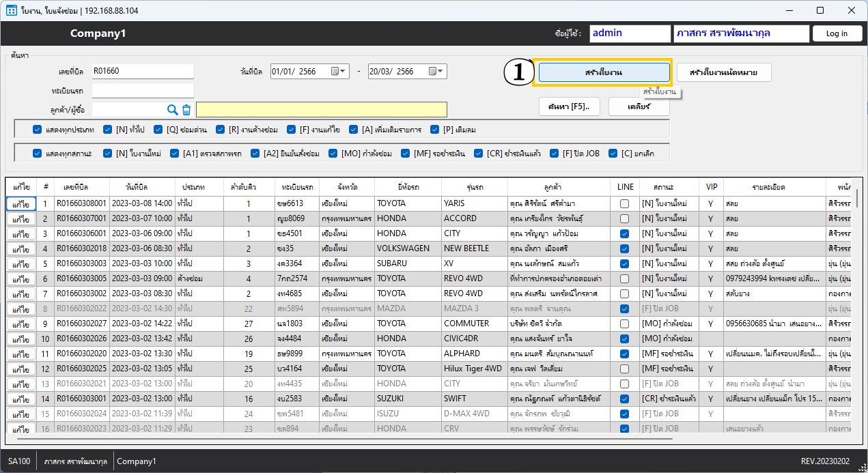Uncheck the [C] ยกเลิก status filter
This screenshot has height=473, width=868.
pos(613,154)
